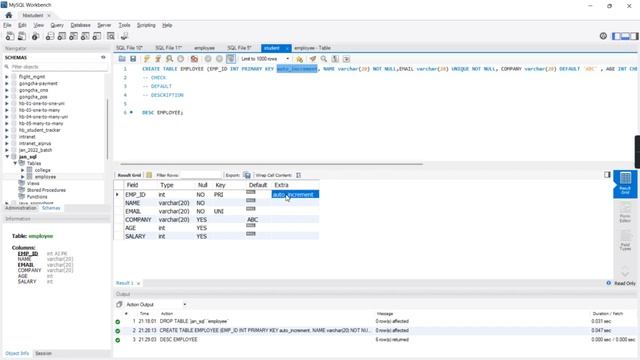Viewport: 640px width, 360px height.
Task: Click the horizontal scrollbar of SQL editor
Action: pos(271,164)
